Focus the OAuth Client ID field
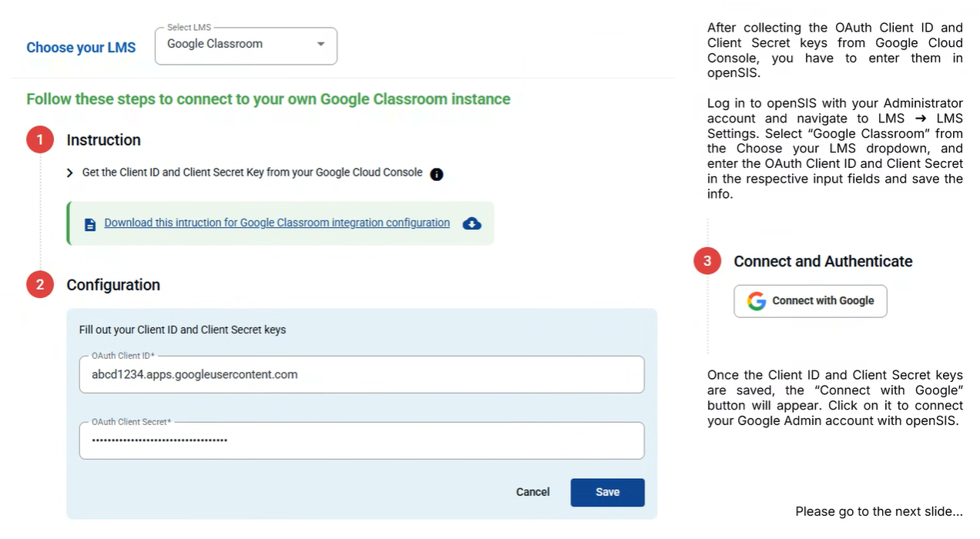Image resolution: width=980 pixels, height=539 pixels. pos(361,374)
